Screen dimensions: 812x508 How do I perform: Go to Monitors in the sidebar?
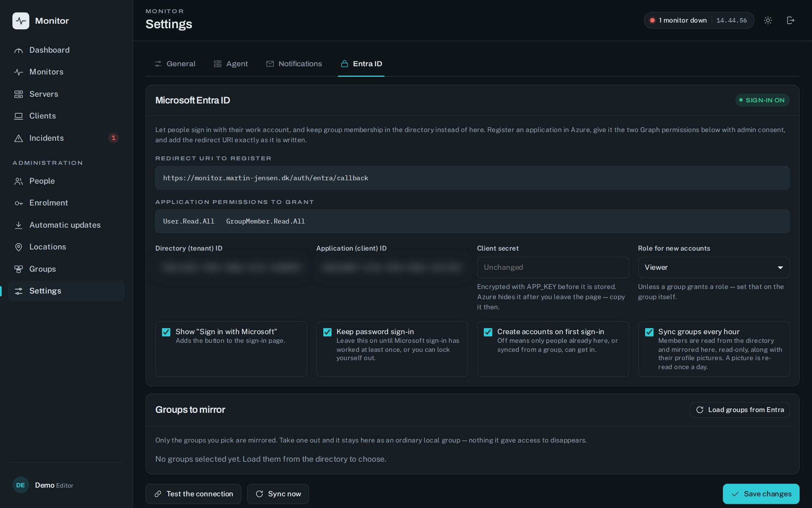pyautogui.click(x=66, y=72)
